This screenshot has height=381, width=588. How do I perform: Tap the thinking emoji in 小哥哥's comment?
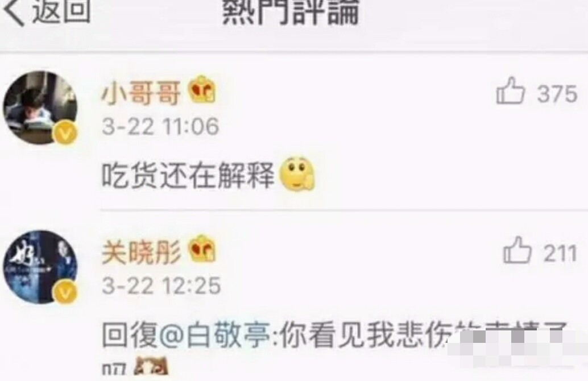coord(298,174)
